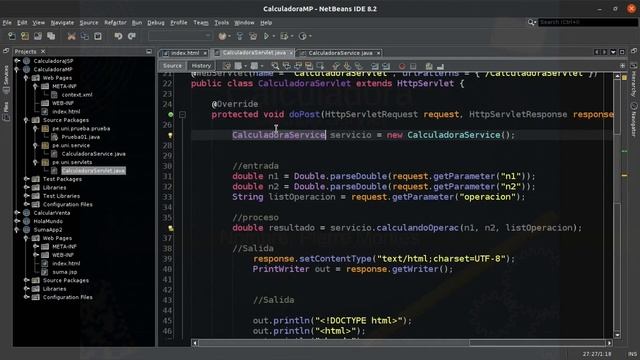This screenshot has height=360, width=640.
Task: Click the Paste clipboard icon
Action: click(98, 36)
